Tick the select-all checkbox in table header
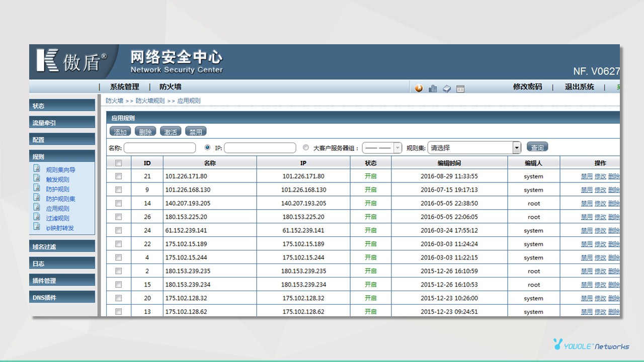644x362 pixels. tap(119, 163)
